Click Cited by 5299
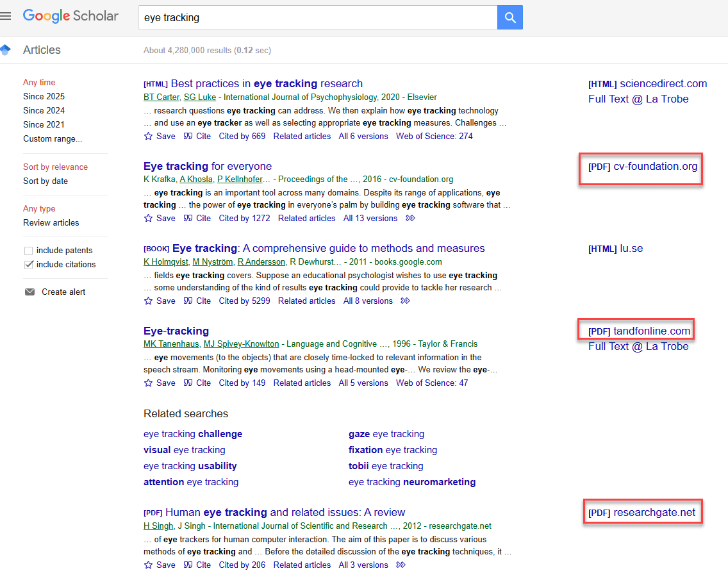This screenshot has width=728, height=573. click(x=245, y=301)
